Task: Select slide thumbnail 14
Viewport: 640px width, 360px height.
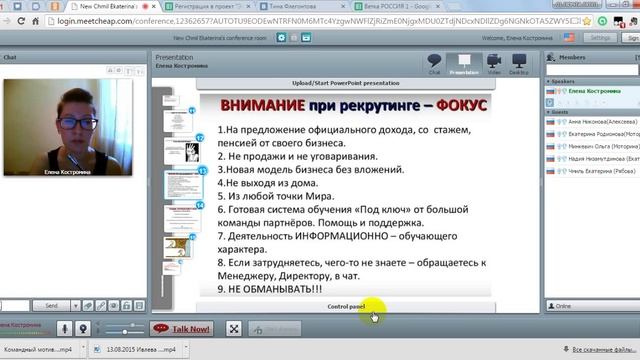Action: click(x=182, y=218)
